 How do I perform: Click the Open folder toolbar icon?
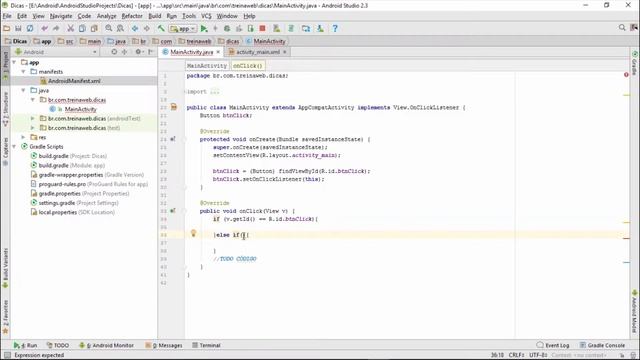click(7, 29)
